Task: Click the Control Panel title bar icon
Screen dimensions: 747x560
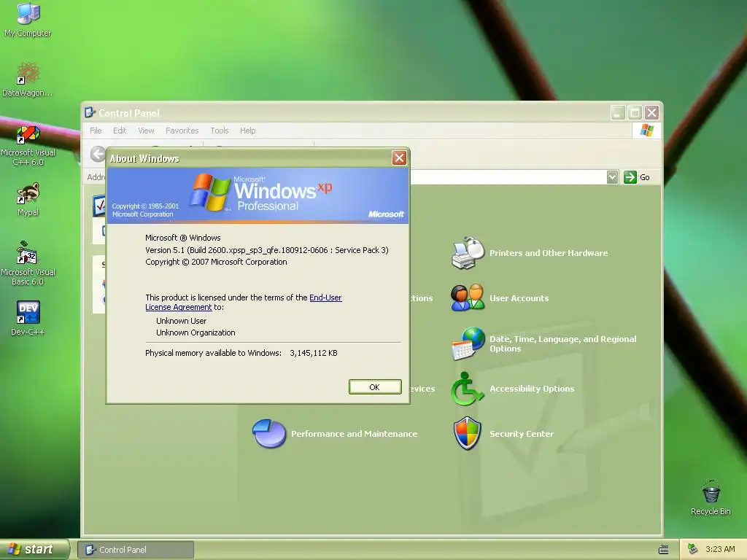Action: click(x=90, y=112)
